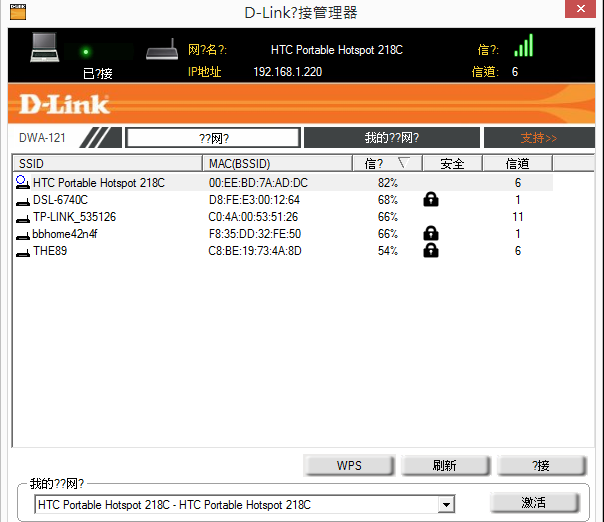The width and height of the screenshot is (604, 522).
Task: Click MAC address C8:BE:19:73:4A:8D
Action: [255, 250]
